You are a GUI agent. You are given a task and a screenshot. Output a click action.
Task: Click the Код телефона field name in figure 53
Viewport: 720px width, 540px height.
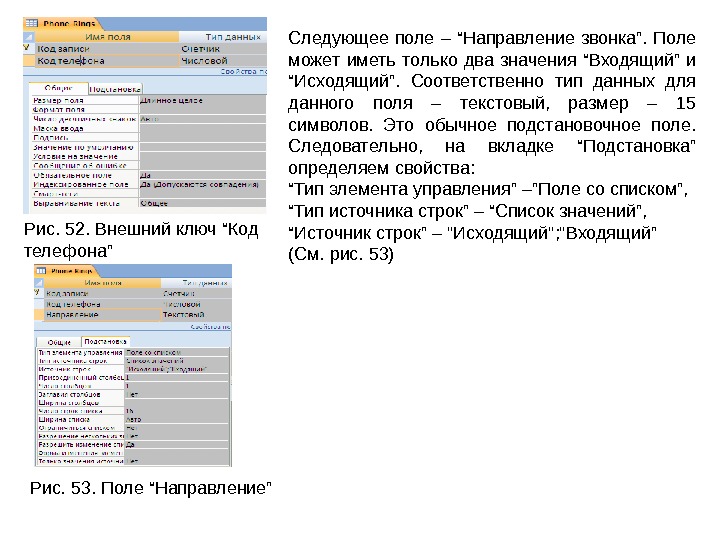click(x=102, y=304)
